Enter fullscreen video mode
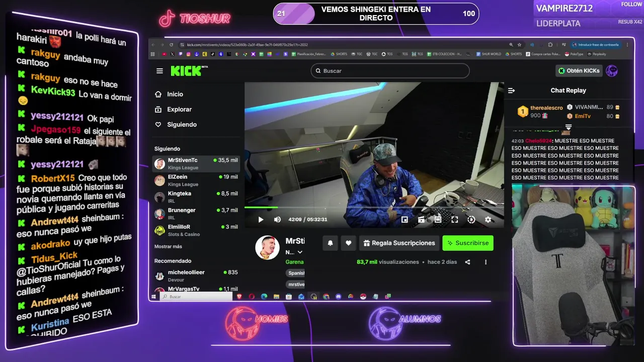The image size is (644, 362). [x=454, y=220]
